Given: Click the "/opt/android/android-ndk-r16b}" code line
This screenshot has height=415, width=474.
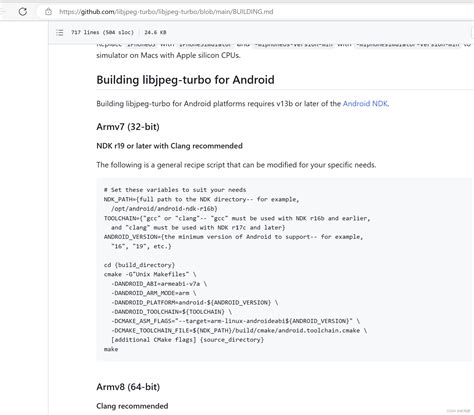Looking at the screenshot, I should pos(164,209).
